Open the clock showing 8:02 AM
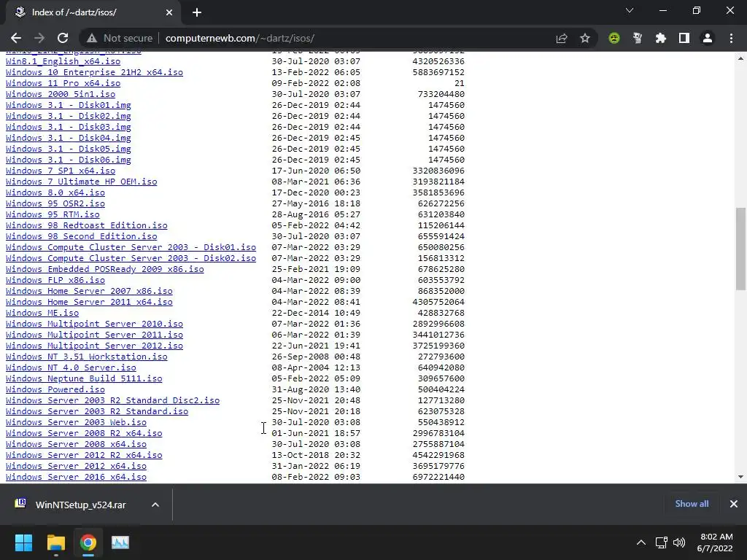747x560 pixels. 715,542
